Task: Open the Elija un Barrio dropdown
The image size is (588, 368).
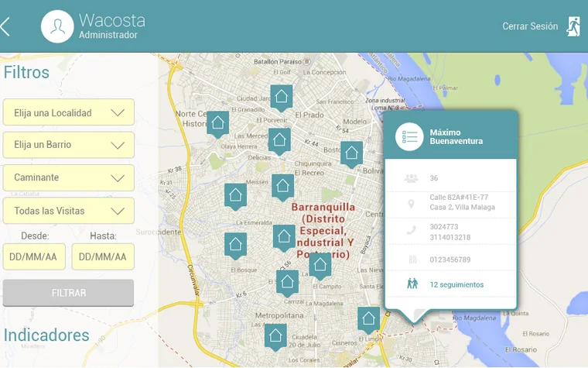Action: pos(69,145)
